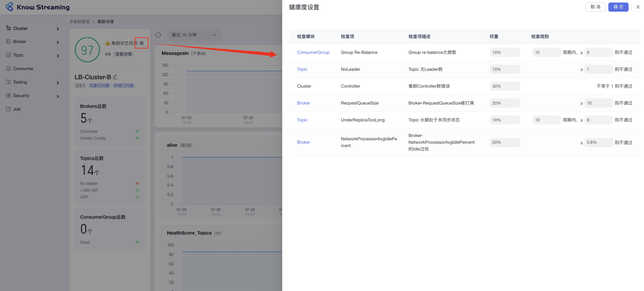The width and height of the screenshot is (644, 291).
Task: Close the health settings drawer with X
Action: click(x=638, y=7)
